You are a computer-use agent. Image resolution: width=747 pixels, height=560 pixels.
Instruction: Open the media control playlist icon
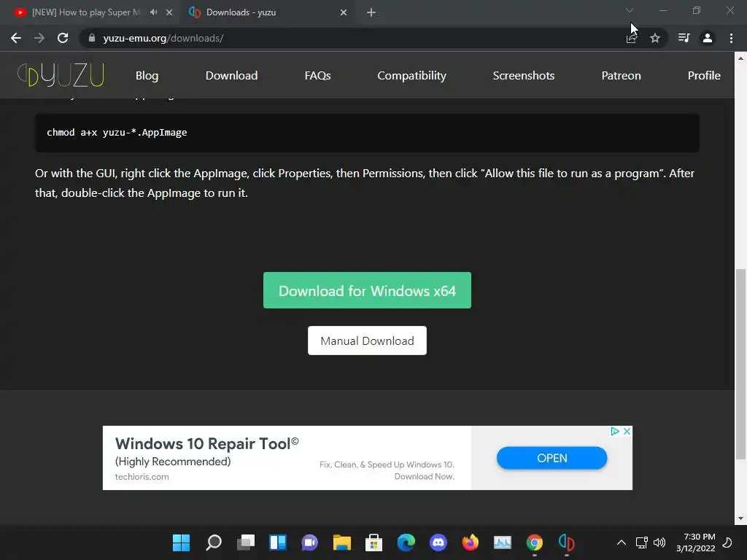(684, 38)
